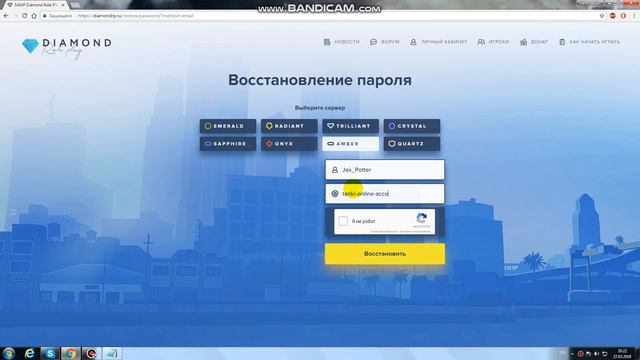
Task: Click the Opera extension icon
Action: click(x=623, y=16)
